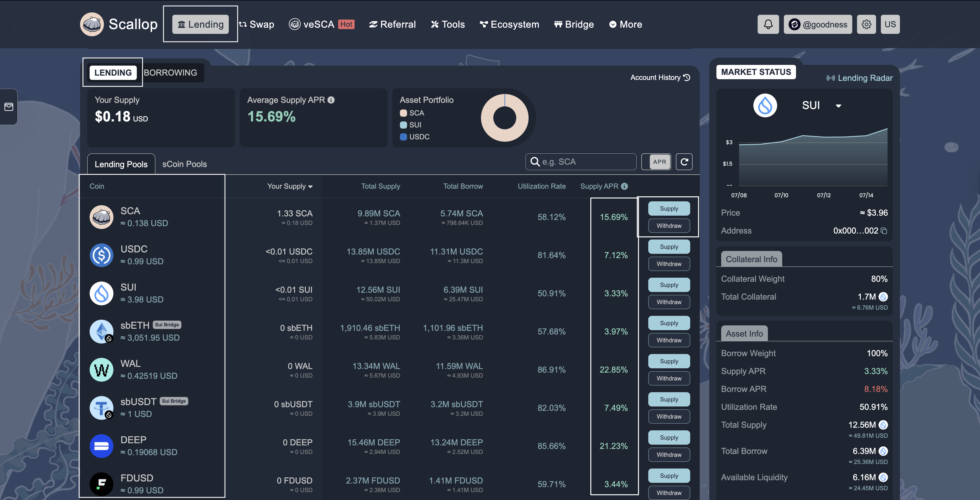Viewport: 980px width, 500px height.
Task: Click the Utilization Rate column header
Action: pos(541,186)
